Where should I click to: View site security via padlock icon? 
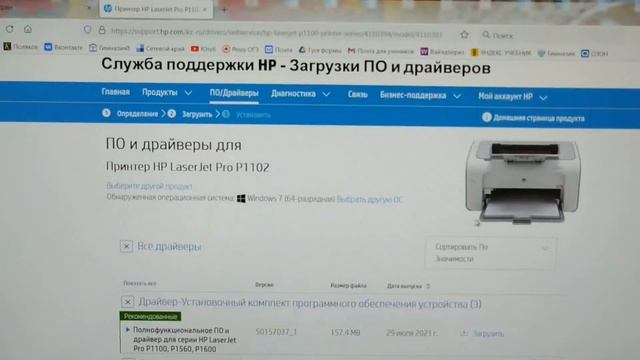(x=102, y=30)
